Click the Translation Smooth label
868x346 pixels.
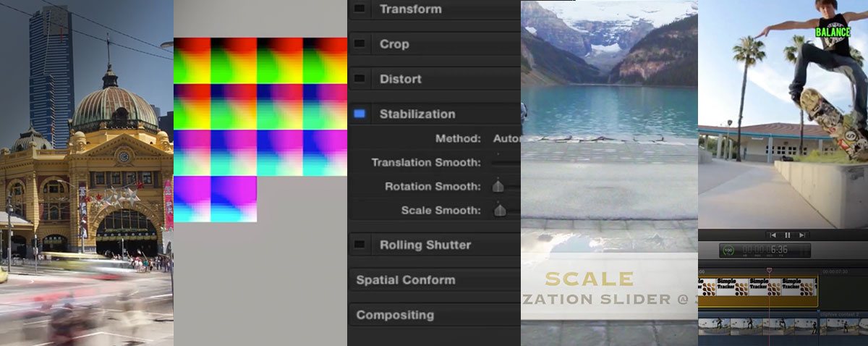click(x=425, y=162)
